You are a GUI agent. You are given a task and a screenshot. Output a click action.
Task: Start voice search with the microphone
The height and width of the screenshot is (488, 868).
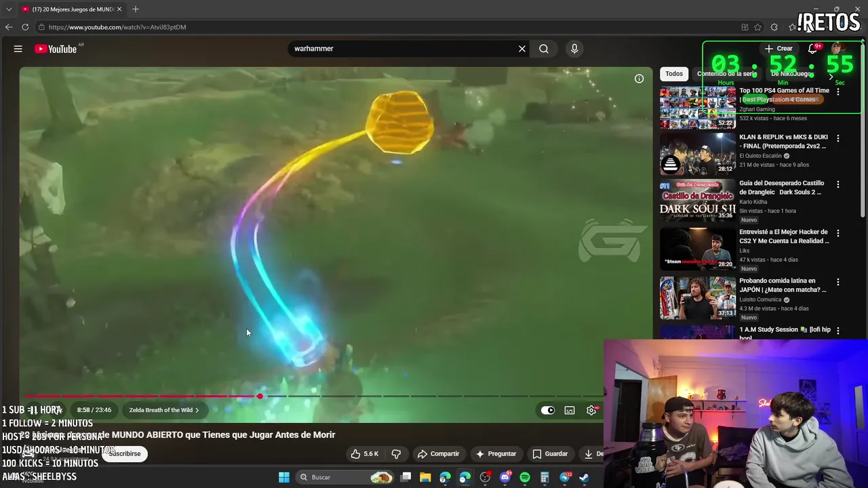pos(574,49)
